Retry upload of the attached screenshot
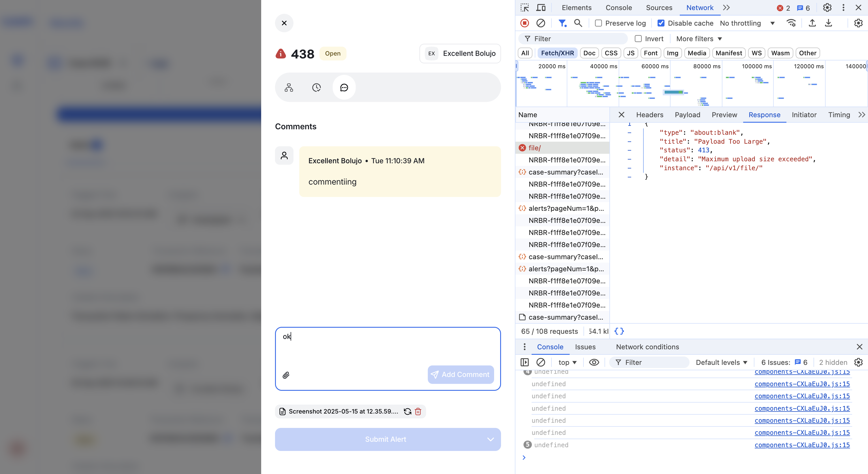This screenshot has width=868, height=474. (407, 412)
